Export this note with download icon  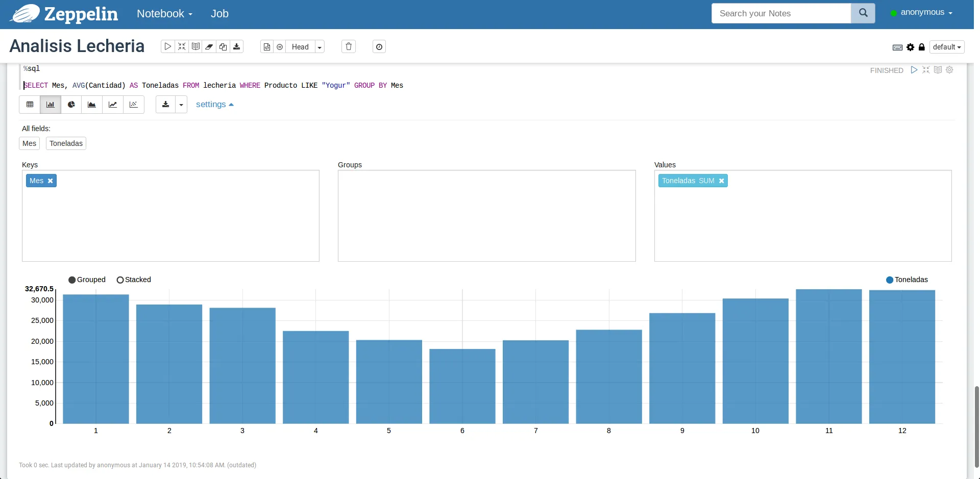(237, 46)
